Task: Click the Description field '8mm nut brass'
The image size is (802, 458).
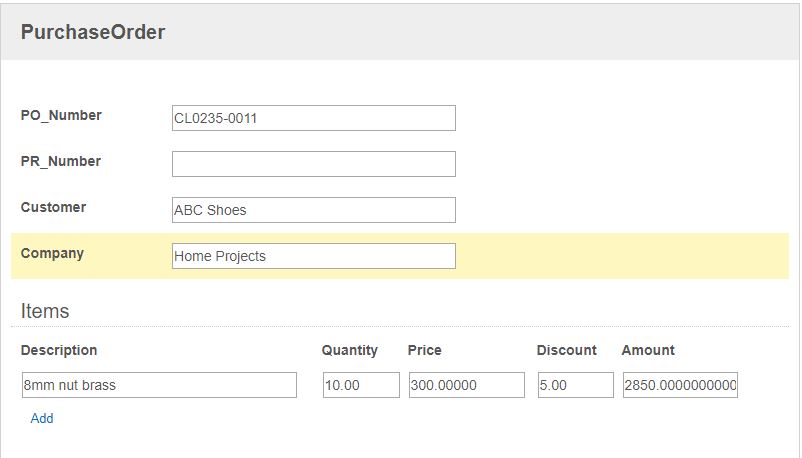Action: (159, 385)
